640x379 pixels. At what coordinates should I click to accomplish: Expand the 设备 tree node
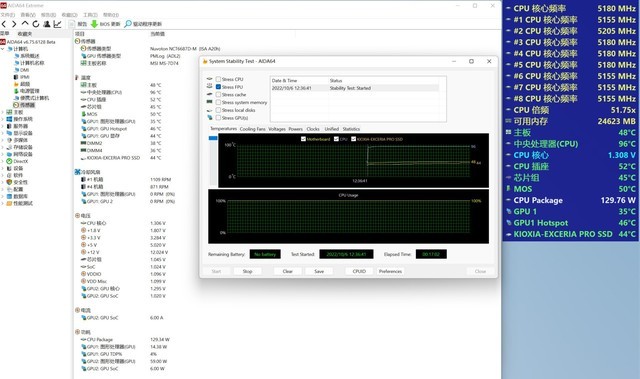(3, 168)
